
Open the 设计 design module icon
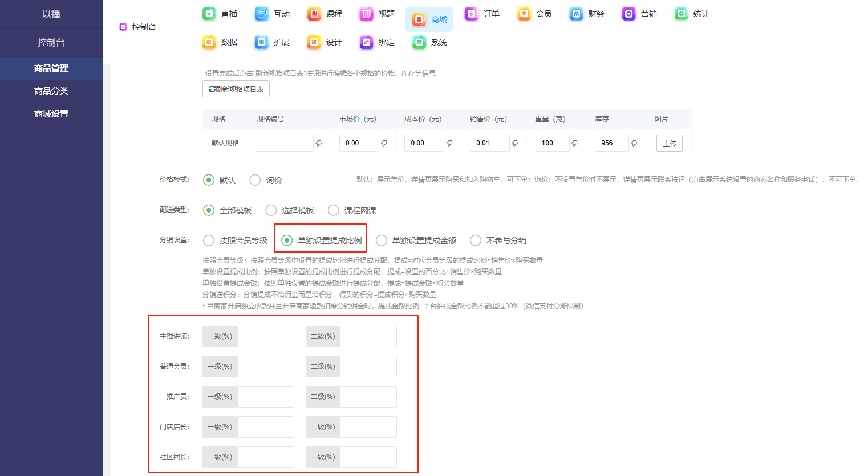point(314,42)
